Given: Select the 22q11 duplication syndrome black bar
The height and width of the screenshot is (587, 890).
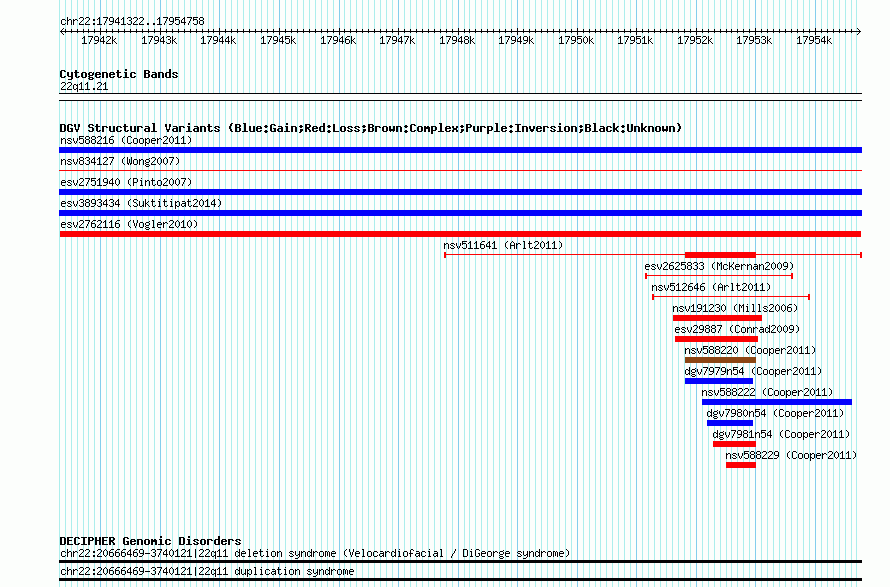Looking at the screenshot, I should (460, 580).
